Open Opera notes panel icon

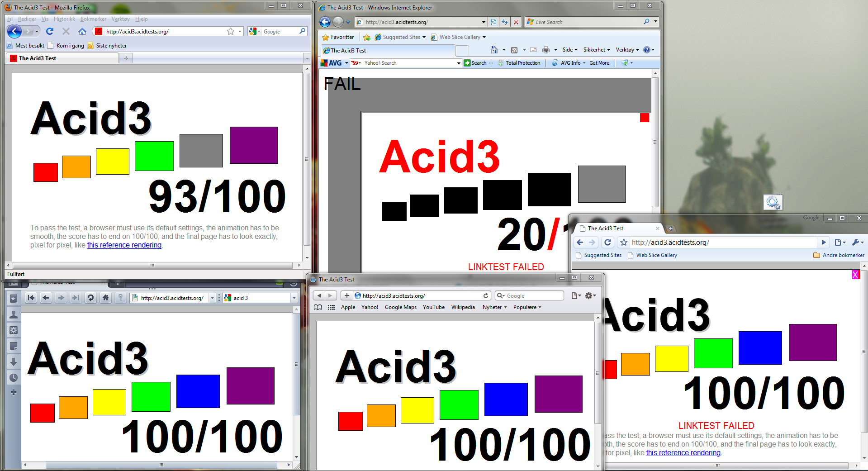tap(14, 346)
